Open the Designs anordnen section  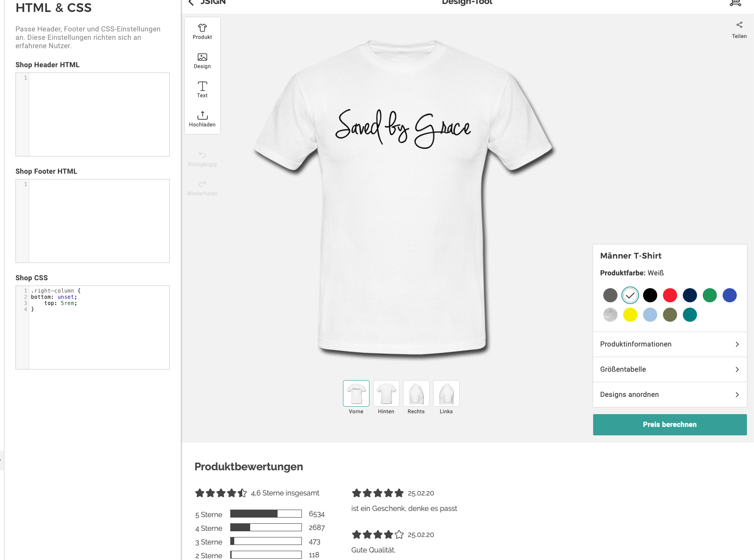click(670, 395)
